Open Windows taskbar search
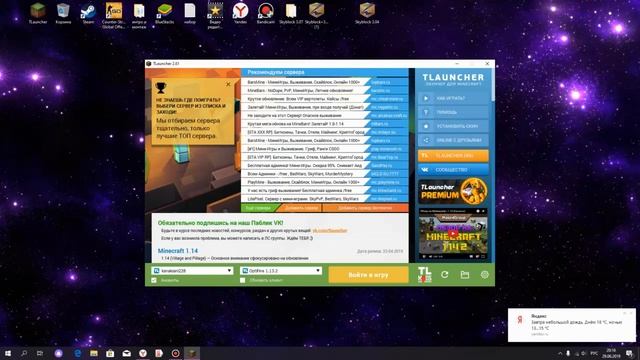The height and width of the screenshot is (360, 640). click(24, 353)
